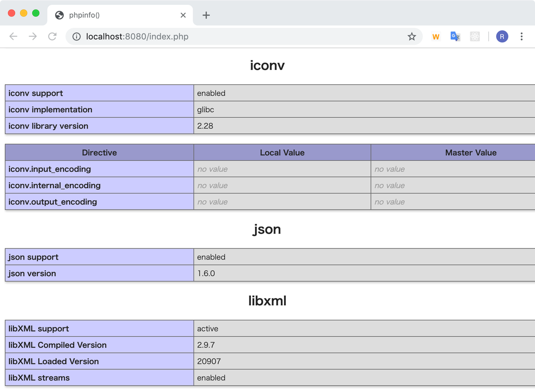This screenshot has width=535, height=392.
Task: Close the phpinfo() tab
Action: pyautogui.click(x=183, y=15)
